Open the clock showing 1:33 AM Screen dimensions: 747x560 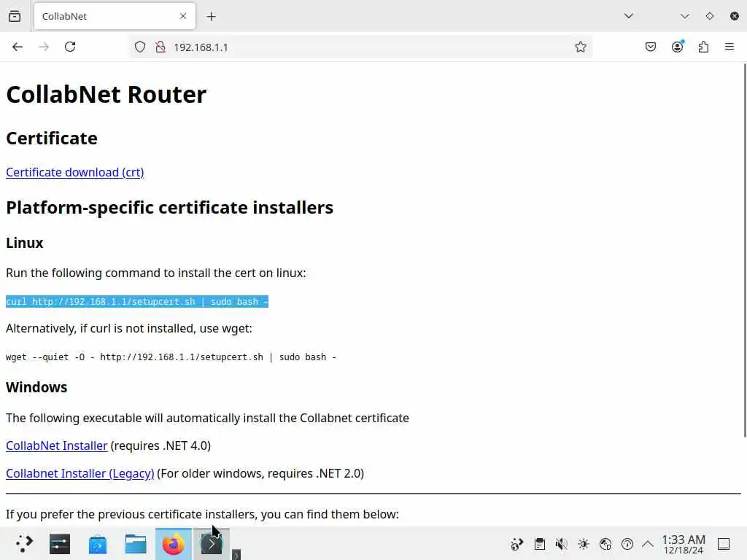click(x=683, y=544)
